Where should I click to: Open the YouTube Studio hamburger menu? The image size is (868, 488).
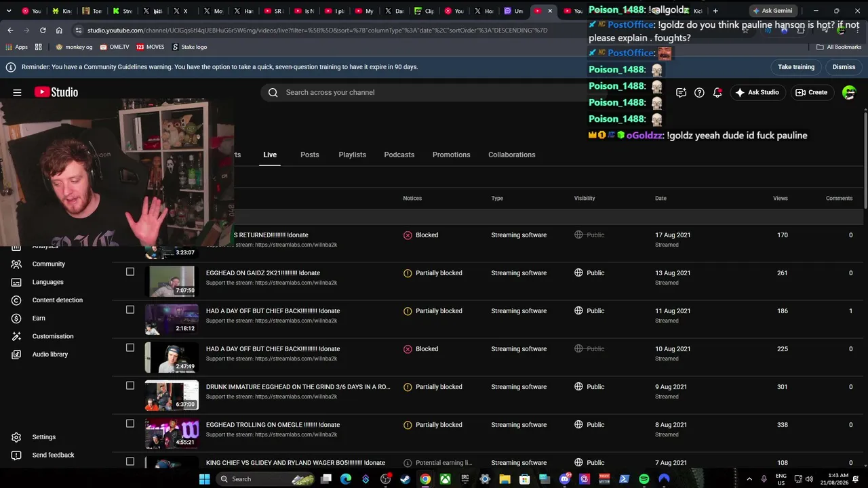pos(17,92)
